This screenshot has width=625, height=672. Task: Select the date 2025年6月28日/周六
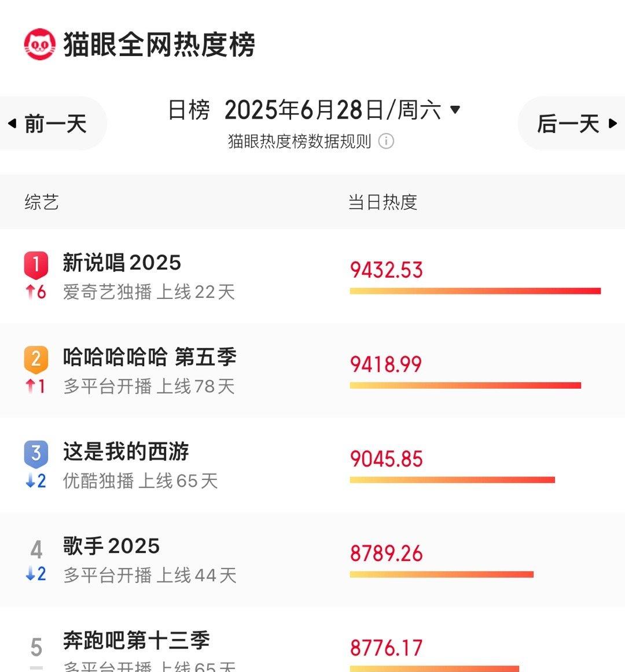coord(332,110)
